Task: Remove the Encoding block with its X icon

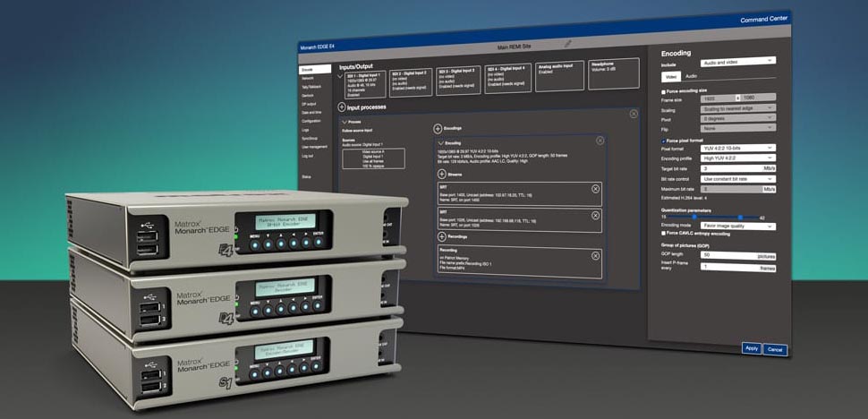Action: pos(600,141)
